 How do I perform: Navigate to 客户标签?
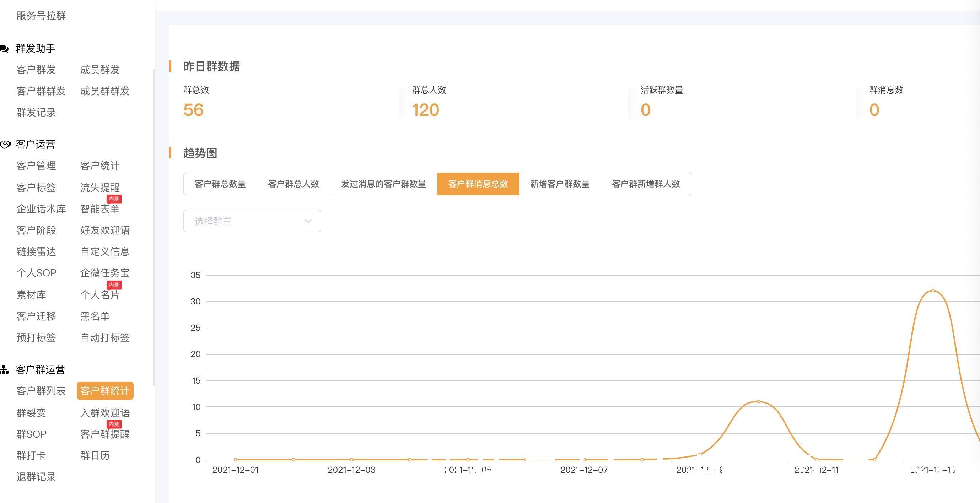tap(36, 188)
